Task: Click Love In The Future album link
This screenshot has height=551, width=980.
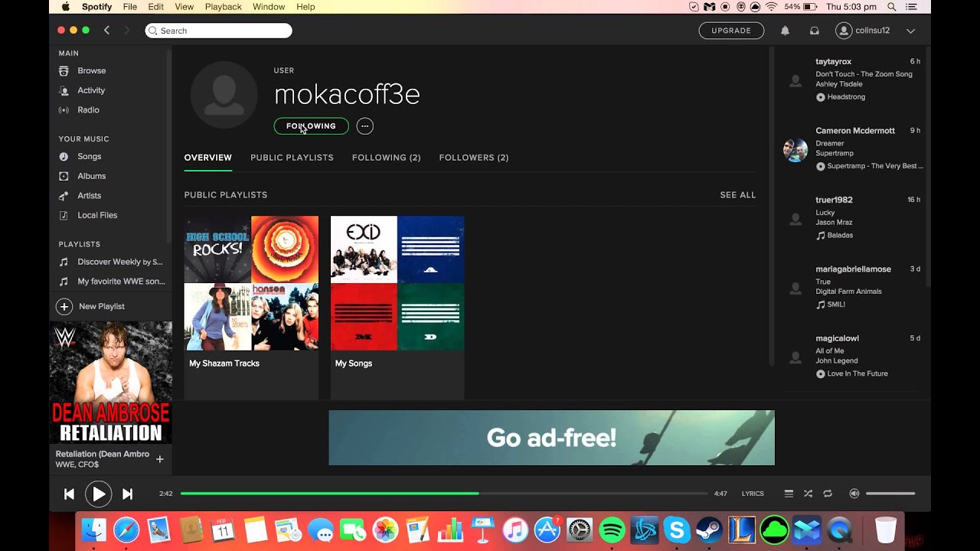Action: (857, 373)
